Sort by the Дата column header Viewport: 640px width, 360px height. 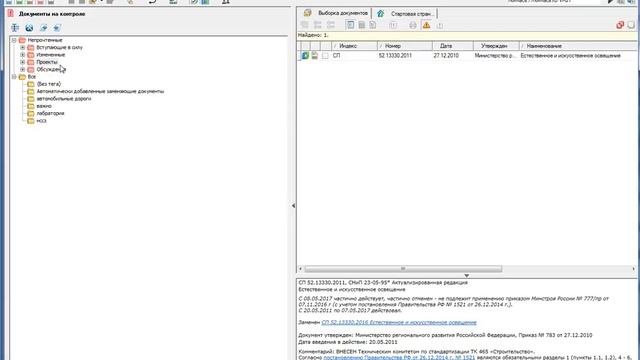coord(453,46)
